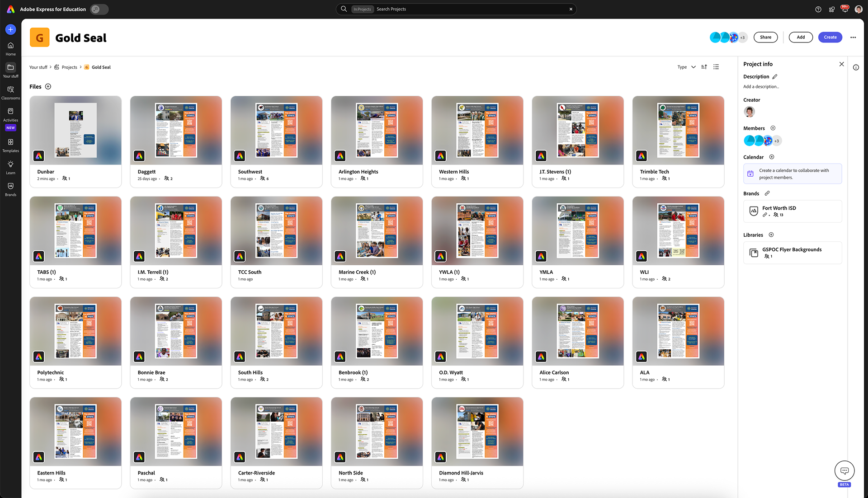Screen dimensions: 868x498
Task: Toggle the sort order direction
Action: click(704, 67)
